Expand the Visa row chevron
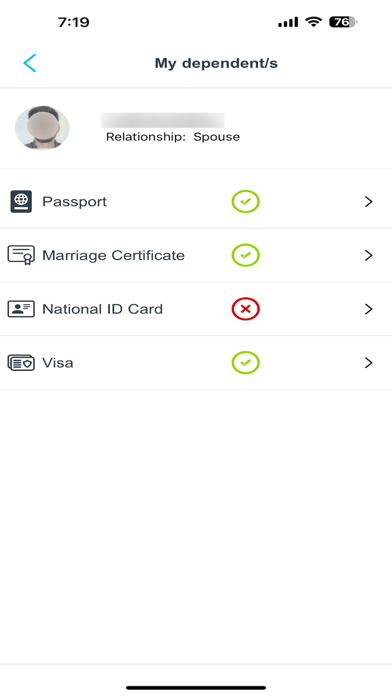Viewport: 392px width, 696px height. point(368,363)
